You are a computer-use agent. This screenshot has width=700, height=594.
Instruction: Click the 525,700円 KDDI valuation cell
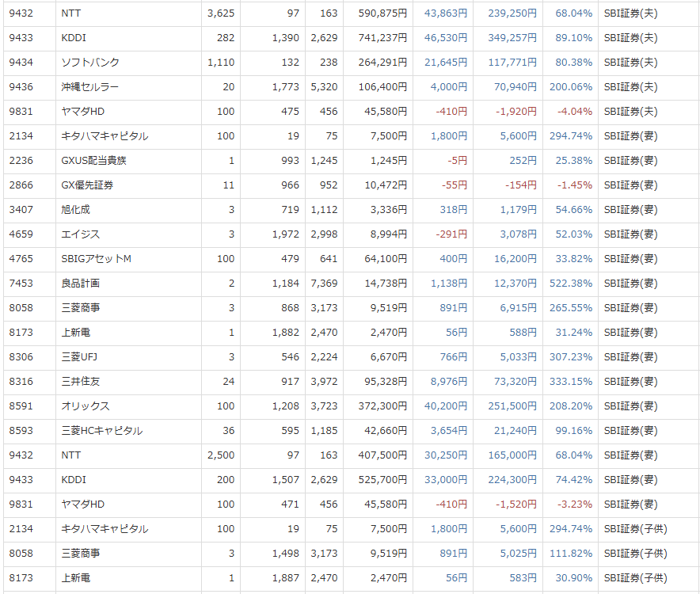[382, 480]
